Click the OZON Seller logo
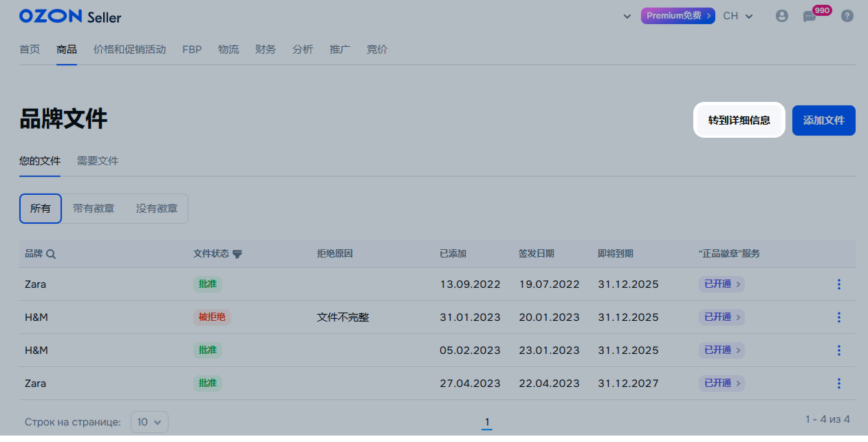This screenshot has width=868, height=442. [x=70, y=17]
